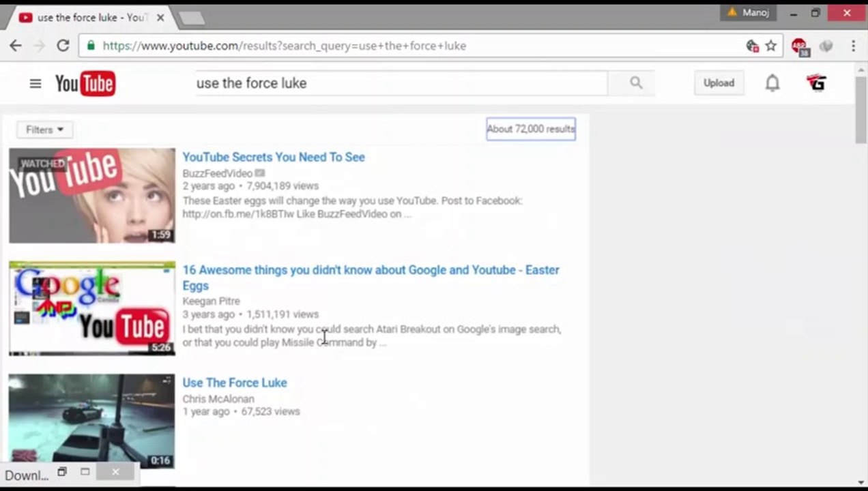868x491 pixels.
Task: Click the search magnifier button
Action: pyautogui.click(x=636, y=83)
